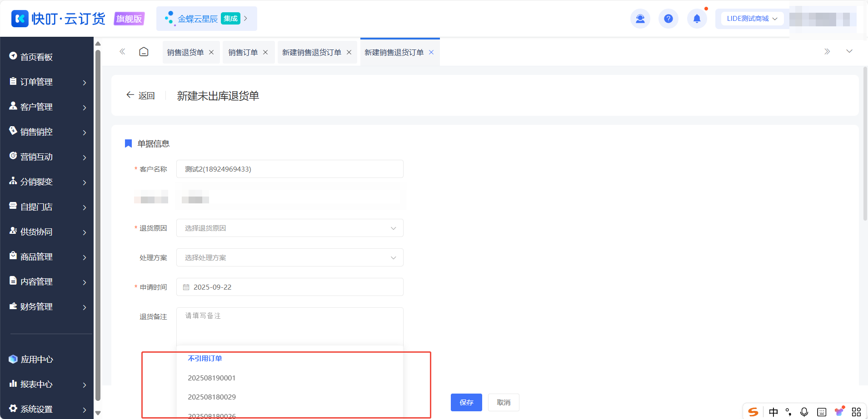The height and width of the screenshot is (419, 868).
Task: Expand the 订单管理 sidebar menu
Action: pyautogui.click(x=47, y=82)
